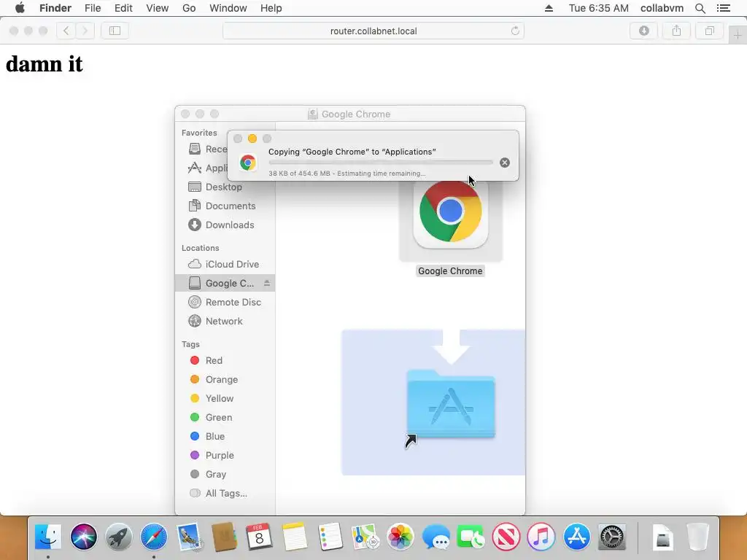
Task: Choose the Orange tag
Action: pyautogui.click(x=225, y=379)
